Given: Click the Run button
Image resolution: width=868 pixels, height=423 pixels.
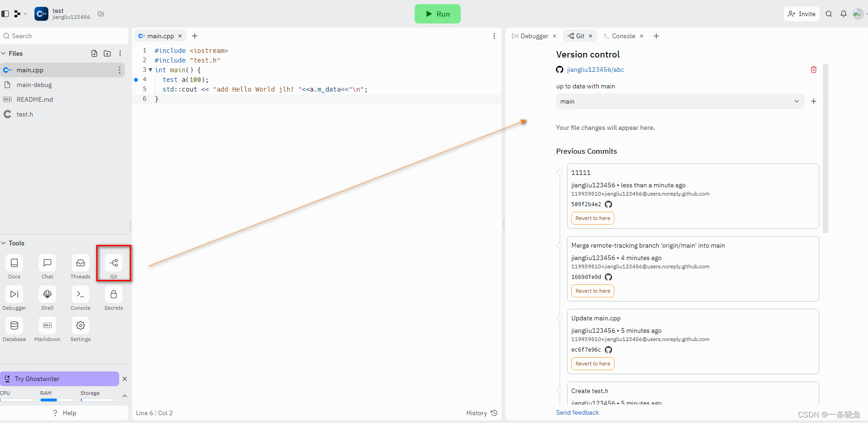Looking at the screenshot, I should click(x=437, y=14).
